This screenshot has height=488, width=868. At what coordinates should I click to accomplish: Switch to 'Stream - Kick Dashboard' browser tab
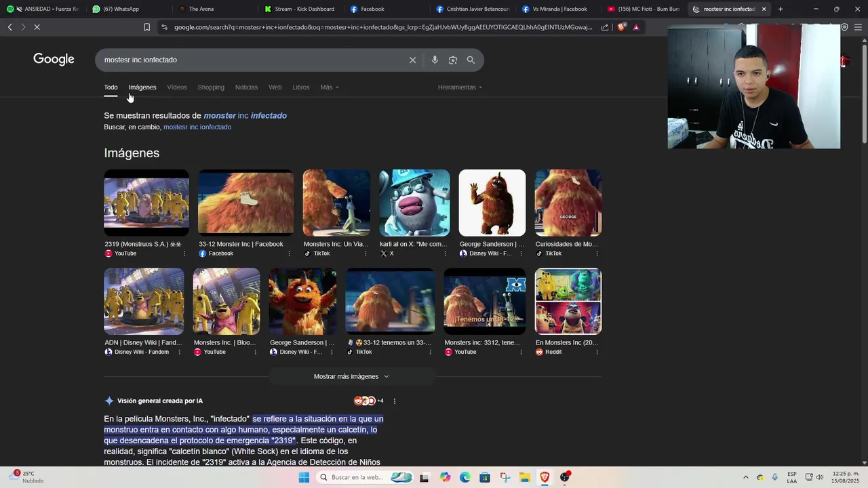pos(304,9)
